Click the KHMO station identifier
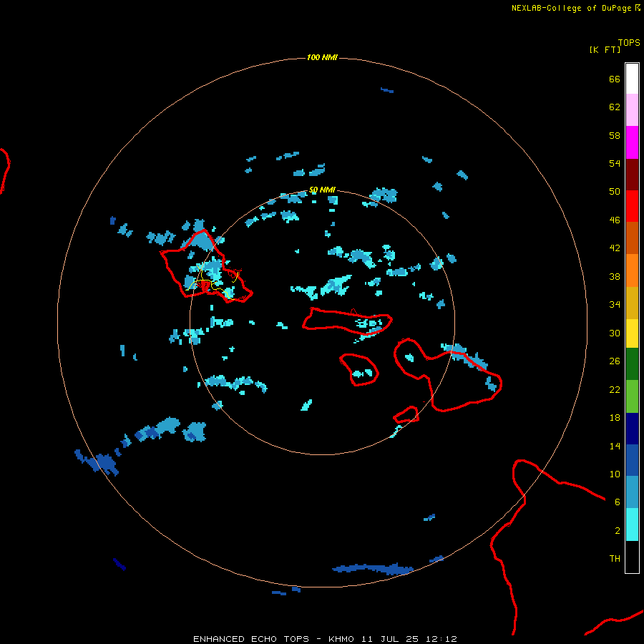This screenshot has width=644, height=644. 341,639
